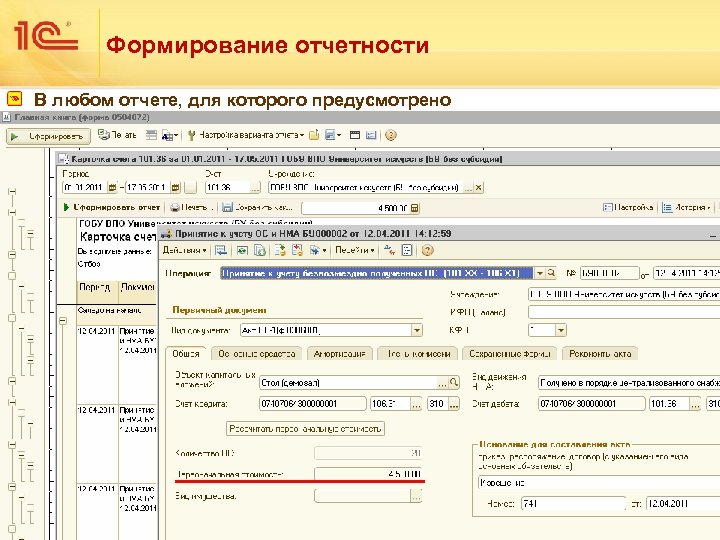Clear the Учреждение field with the X button

(478, 187)
